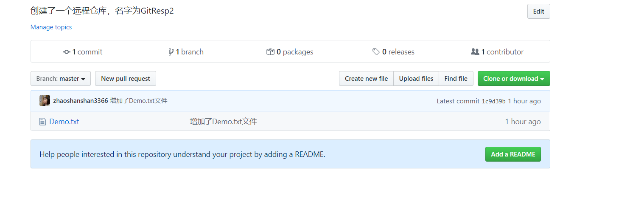The image size is (644, 202).
Task: Open the Demo.txt row commit message
Action: click(223, 122)
